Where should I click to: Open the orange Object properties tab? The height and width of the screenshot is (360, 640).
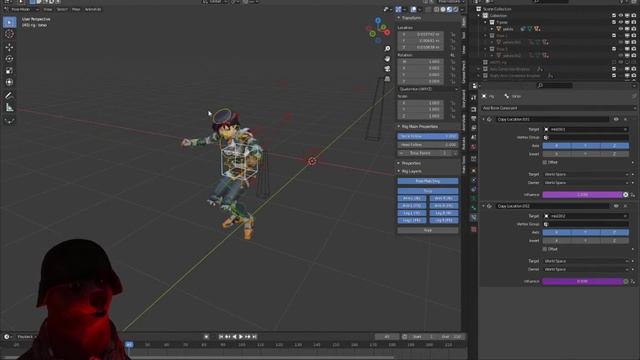point(473,171)
